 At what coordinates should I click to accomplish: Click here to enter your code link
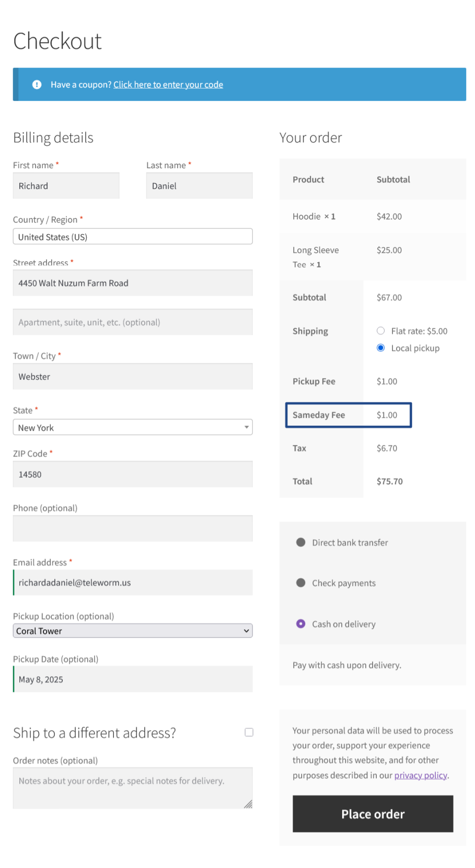click(x=168, y=85)
